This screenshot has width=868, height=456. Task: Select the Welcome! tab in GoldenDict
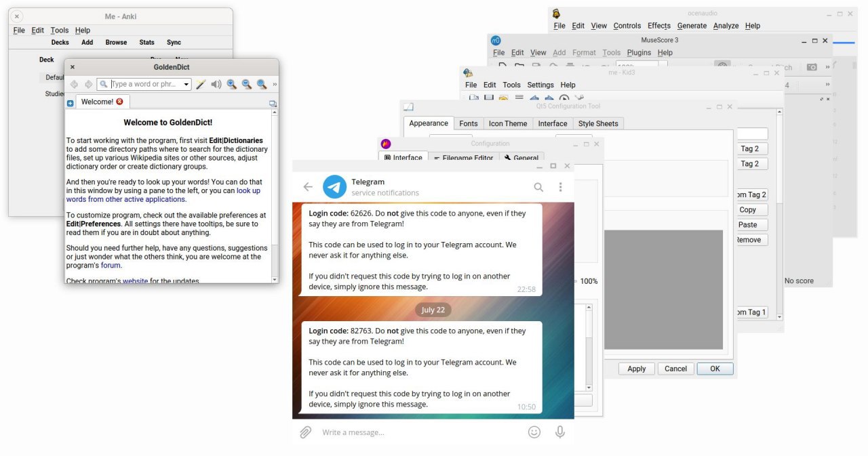click(x=102, y=102)
